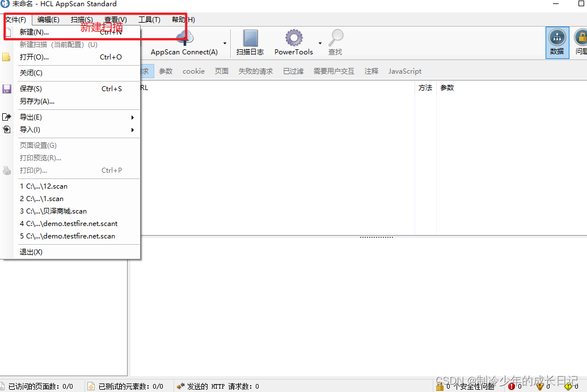Switch to the JavaScript tab
587x392 pixels.
point(404,71)
